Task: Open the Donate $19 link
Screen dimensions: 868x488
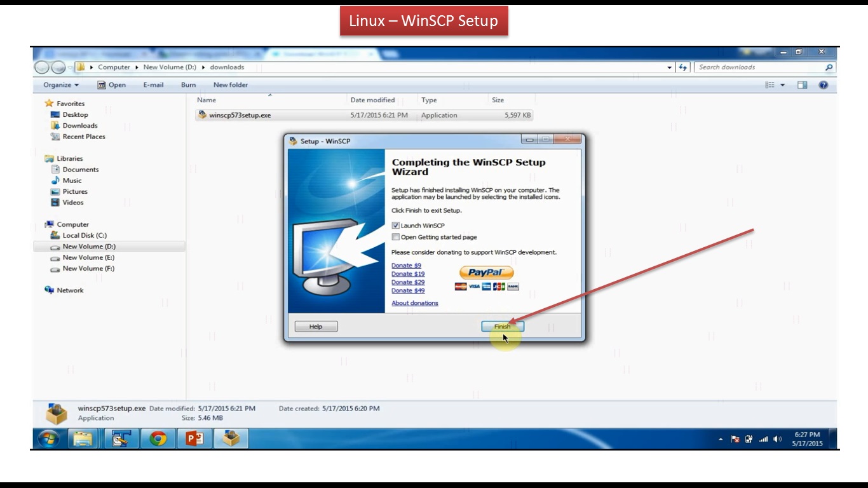Action: pyautogui.click(x=408, y=274)
